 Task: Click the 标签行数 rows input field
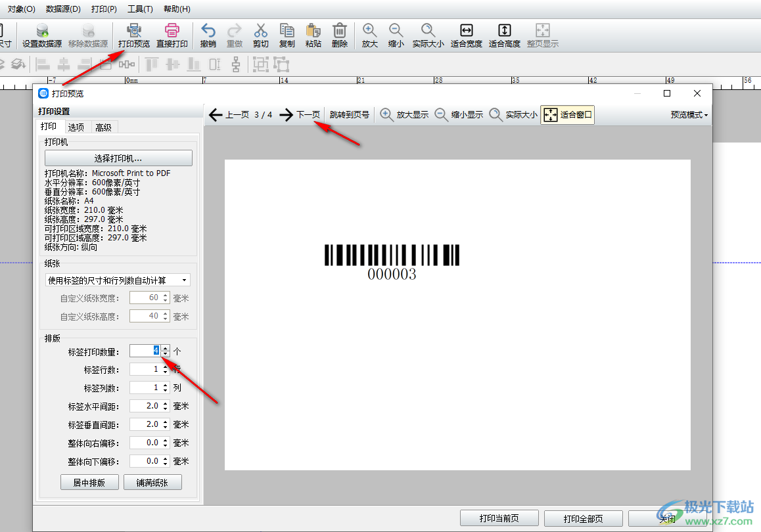[146, 369]
